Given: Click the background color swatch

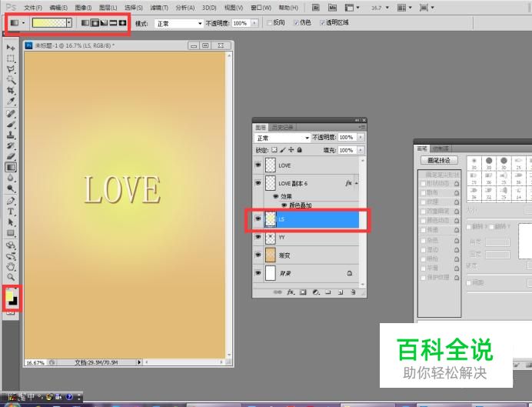Looking at the screenshot, I should point(15,302).
